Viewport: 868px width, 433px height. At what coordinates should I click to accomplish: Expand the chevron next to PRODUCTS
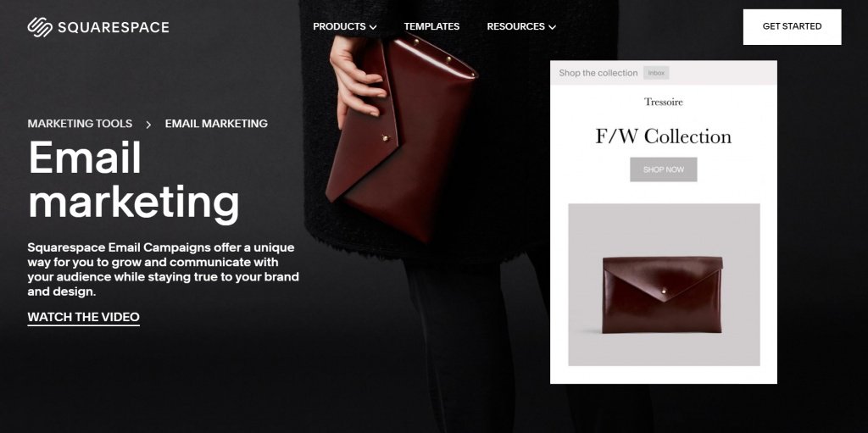(x=373, y=27)
